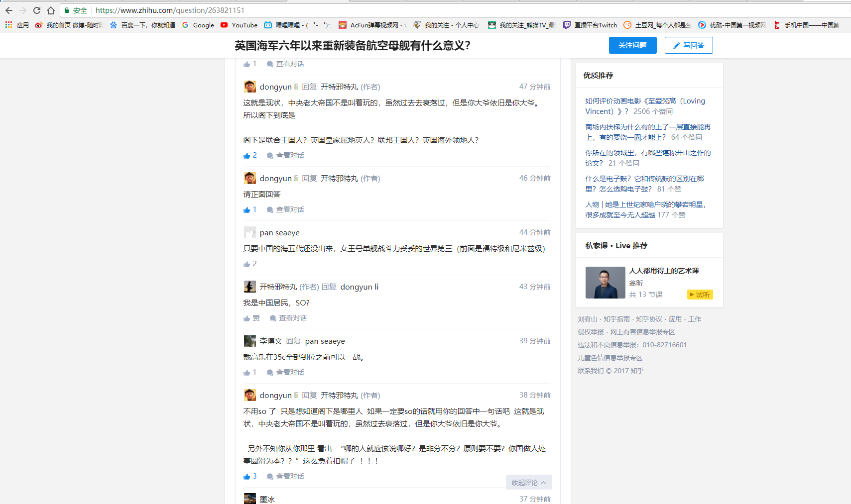Click the Live instructor thumbnail photo
851x504 pixels.
click(605, 283)
